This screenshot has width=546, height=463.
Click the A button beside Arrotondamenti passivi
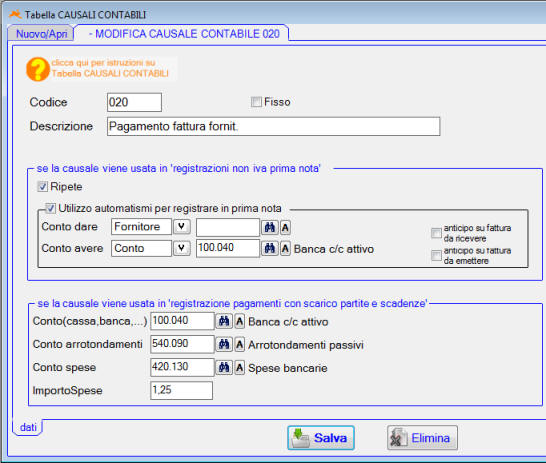tap(240, 344)
